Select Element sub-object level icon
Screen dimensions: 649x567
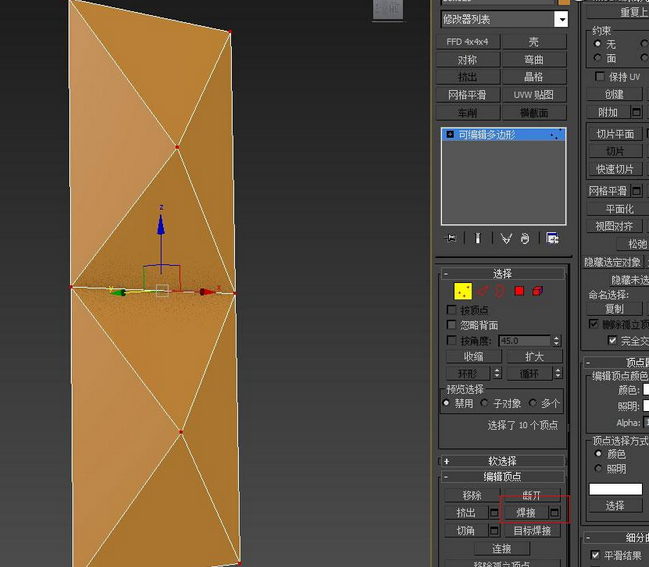click(537, 291)
